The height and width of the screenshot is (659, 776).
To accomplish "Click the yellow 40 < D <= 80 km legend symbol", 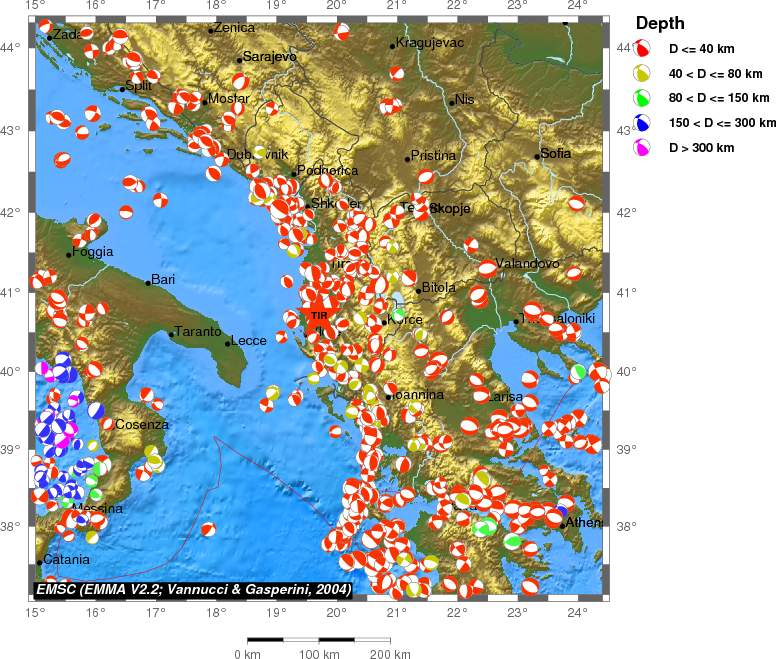I will click(644, 73).
